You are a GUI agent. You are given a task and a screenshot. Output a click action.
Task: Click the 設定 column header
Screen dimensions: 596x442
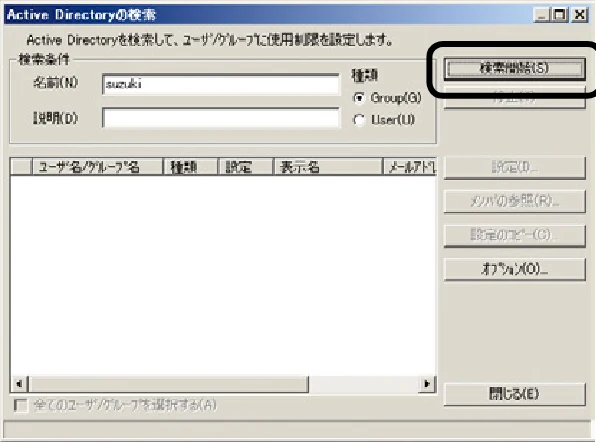click(x=246, y=167)
